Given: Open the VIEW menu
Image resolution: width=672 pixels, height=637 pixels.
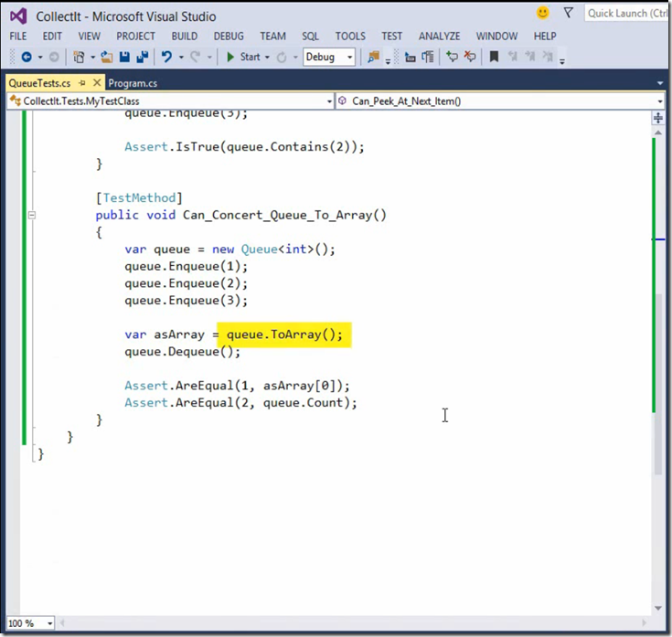Looking at the screenshot, I should 90,36.
